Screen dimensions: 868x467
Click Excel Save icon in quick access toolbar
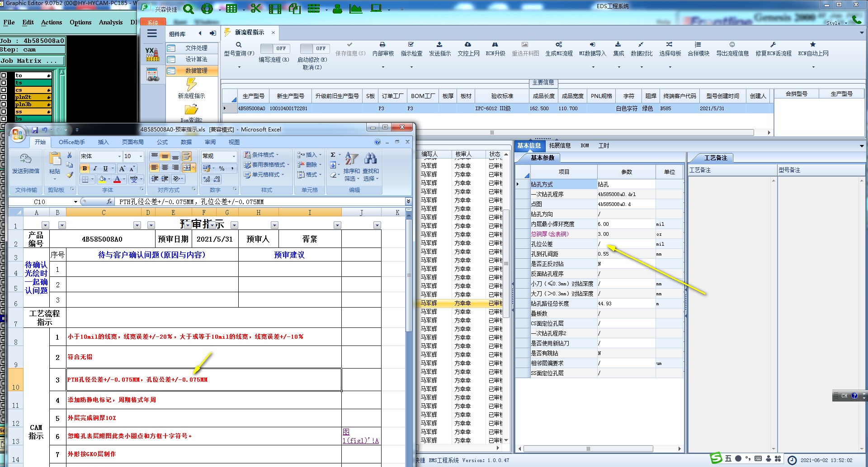click(x=35, y=130)
